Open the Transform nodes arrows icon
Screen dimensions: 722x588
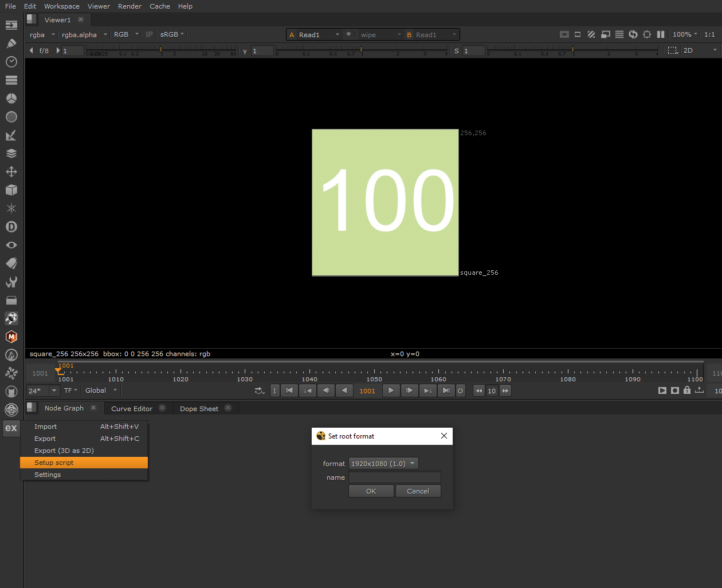tap(11, 172)
